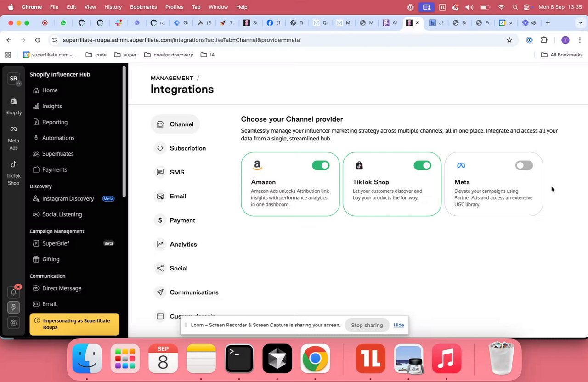Screen dimensions: 588x382
Task: Open Terminal from the Dock
Action: click(239, 358)
